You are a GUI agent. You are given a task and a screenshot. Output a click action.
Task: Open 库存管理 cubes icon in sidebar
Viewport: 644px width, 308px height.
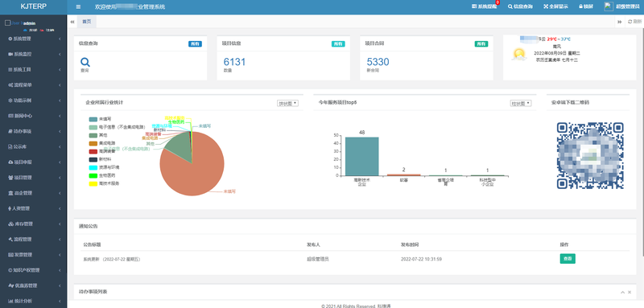pos(10,224)
